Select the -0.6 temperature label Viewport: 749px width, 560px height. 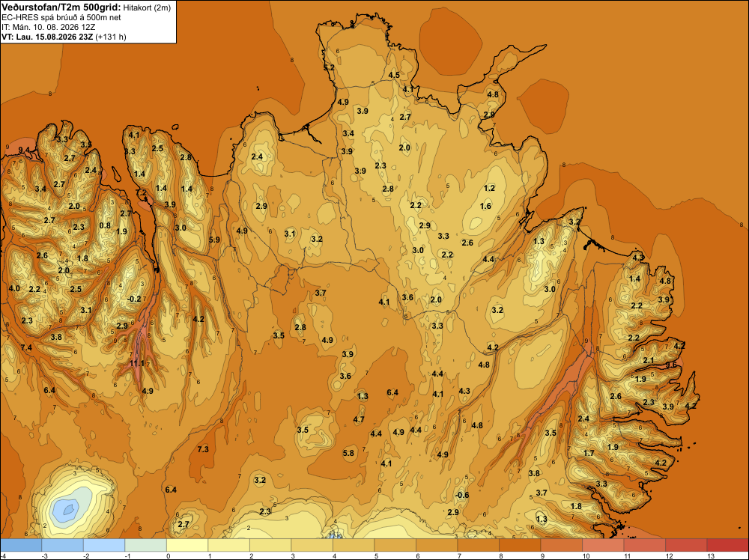click(x=462, y=495)
